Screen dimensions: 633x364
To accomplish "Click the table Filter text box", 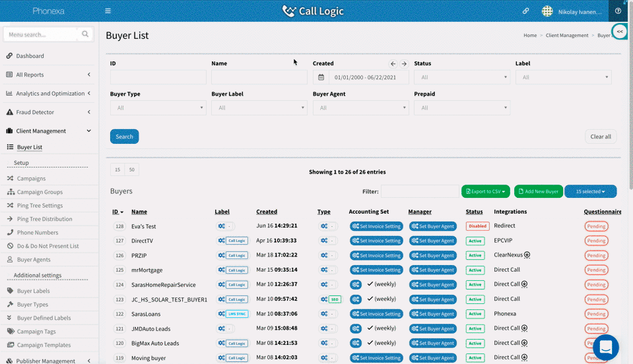I will tap(420, 191).
